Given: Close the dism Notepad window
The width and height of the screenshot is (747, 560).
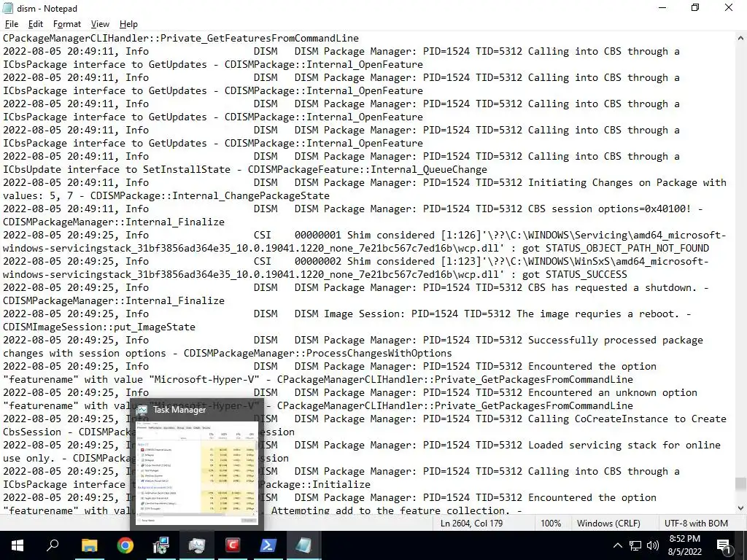Looking at the screenshot, I should tap(729, 8).
